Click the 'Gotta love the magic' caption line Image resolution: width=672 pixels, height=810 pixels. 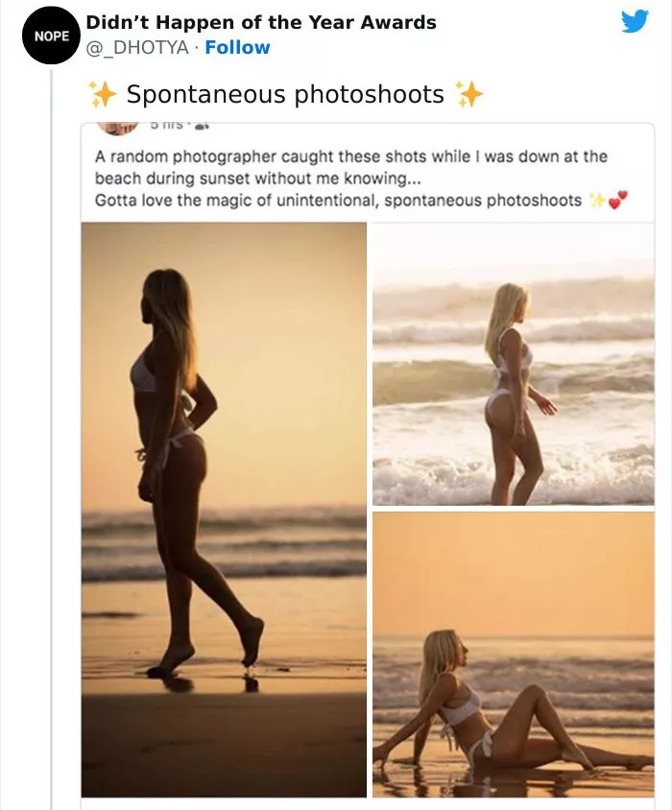338,200
